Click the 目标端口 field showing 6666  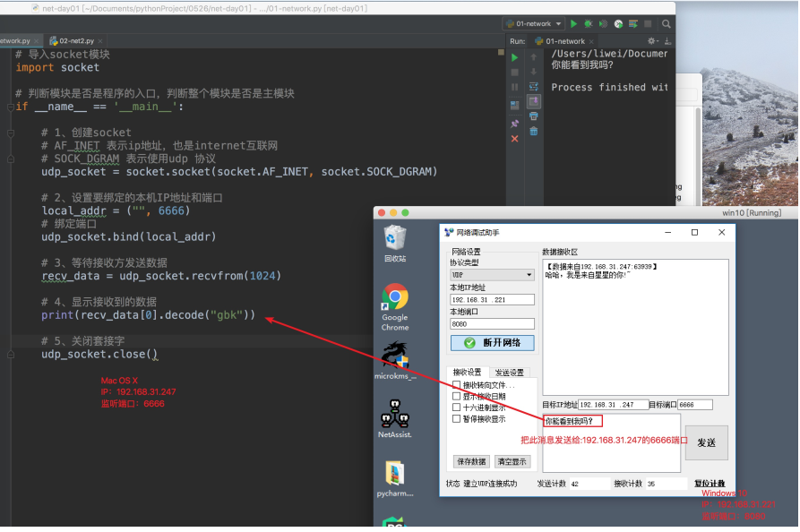pyautogui.click(x=695, y=405)
